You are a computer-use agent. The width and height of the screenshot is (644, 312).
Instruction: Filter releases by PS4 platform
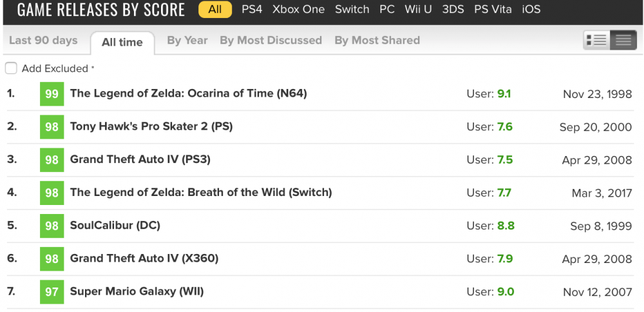[x=251, y=10]
